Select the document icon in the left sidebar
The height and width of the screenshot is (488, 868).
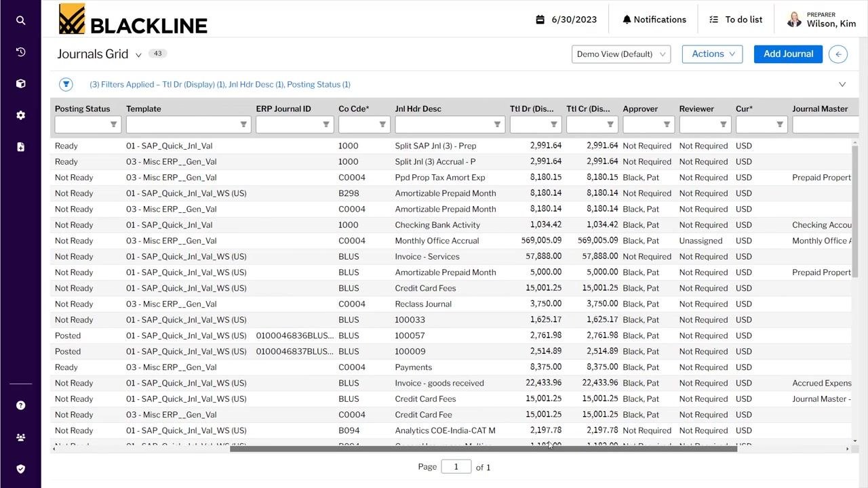(20, 146)
